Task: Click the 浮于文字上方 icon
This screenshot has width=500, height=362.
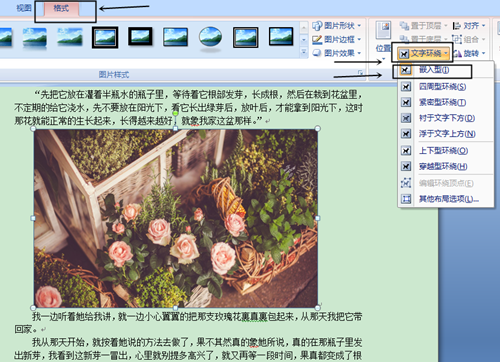Action: pyautogui.click(x=406, y=134)
